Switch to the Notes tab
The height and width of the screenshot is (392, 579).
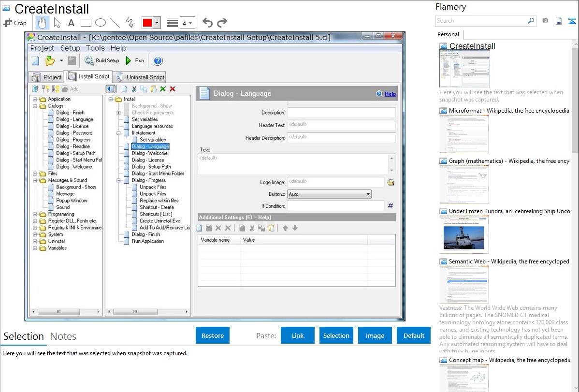tap(63, 336)
